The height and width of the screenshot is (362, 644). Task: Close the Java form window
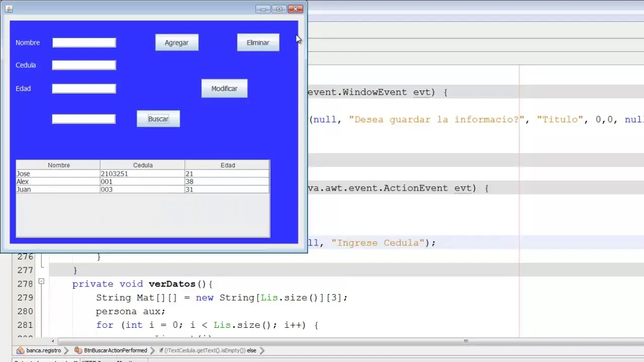click(x=295, y=9)
